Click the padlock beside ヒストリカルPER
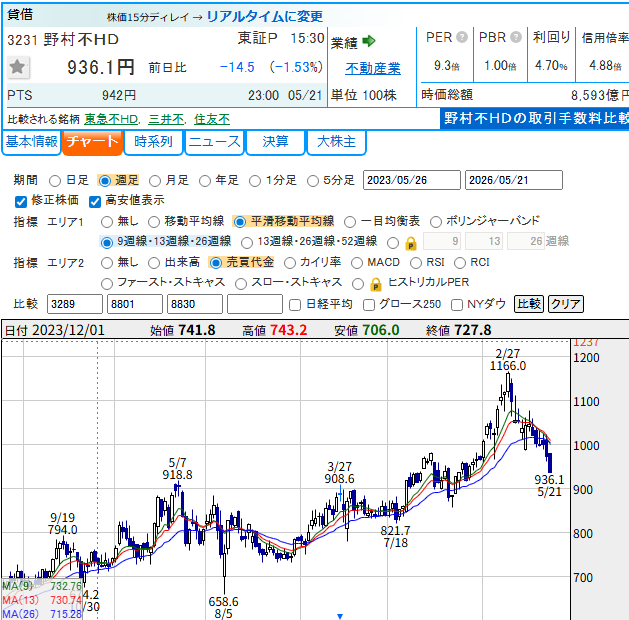This screenshot has width=629, height=620. pyautogui.click(x=375, y=284)
